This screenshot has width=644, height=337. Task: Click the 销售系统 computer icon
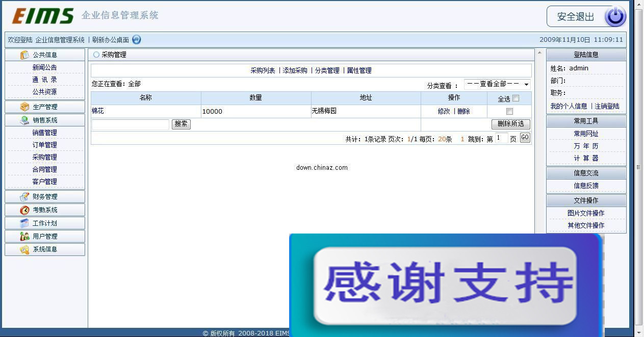tap(24, 120)
